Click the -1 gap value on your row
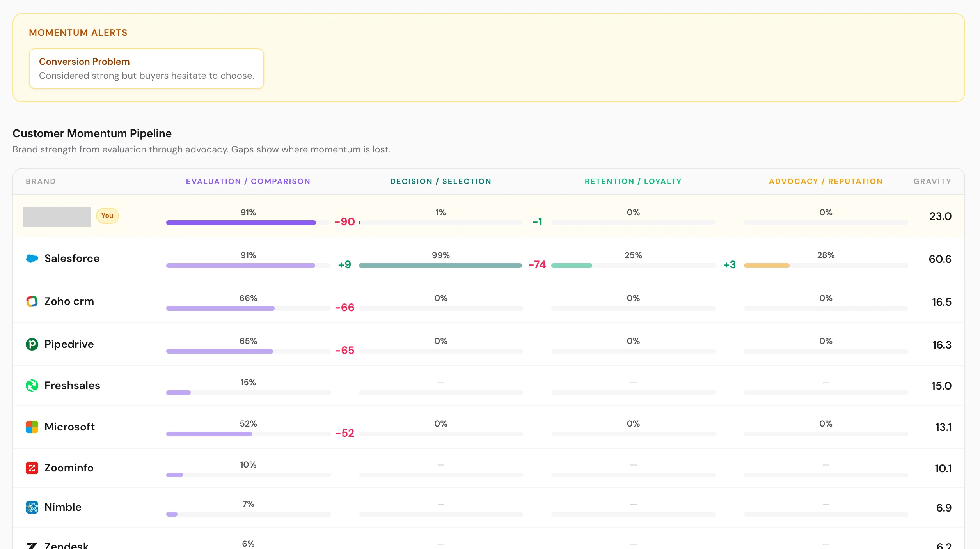 [537, 222]
